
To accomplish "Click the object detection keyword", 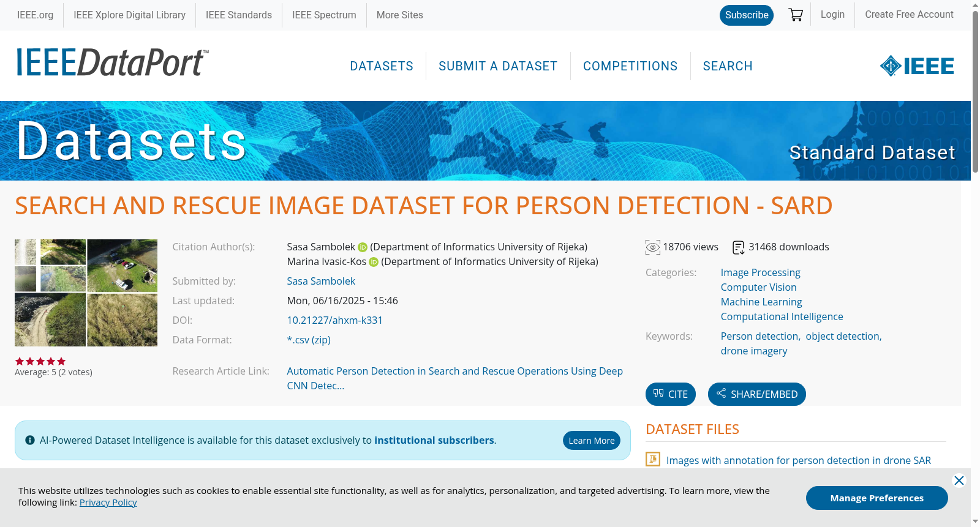I will coord(843,336).
